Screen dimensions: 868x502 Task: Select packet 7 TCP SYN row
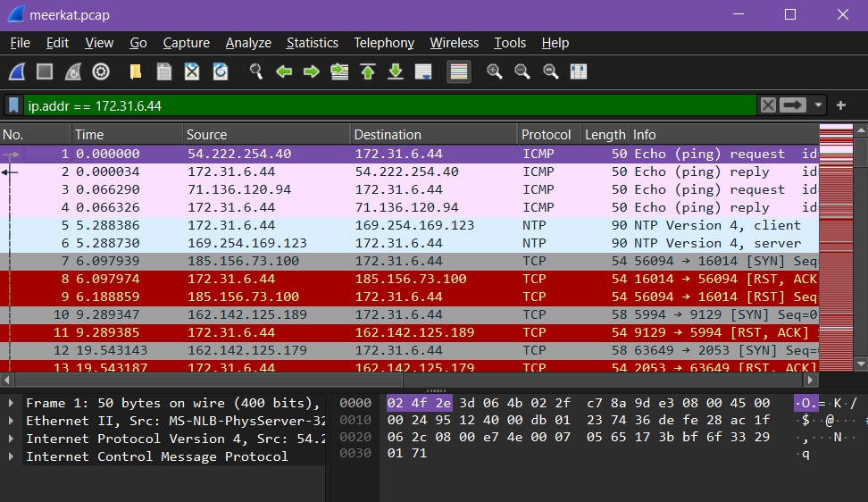point(409,261)
